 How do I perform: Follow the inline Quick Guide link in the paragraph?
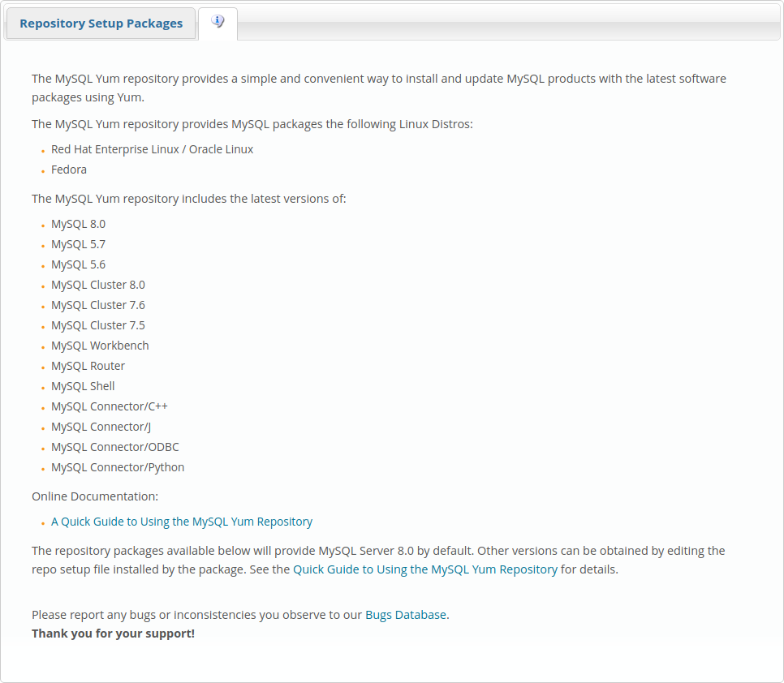pos(425,569)
